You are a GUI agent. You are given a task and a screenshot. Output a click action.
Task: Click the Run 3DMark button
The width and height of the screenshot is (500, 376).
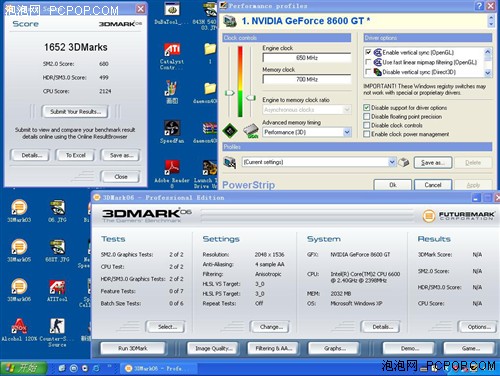[133, 348]
